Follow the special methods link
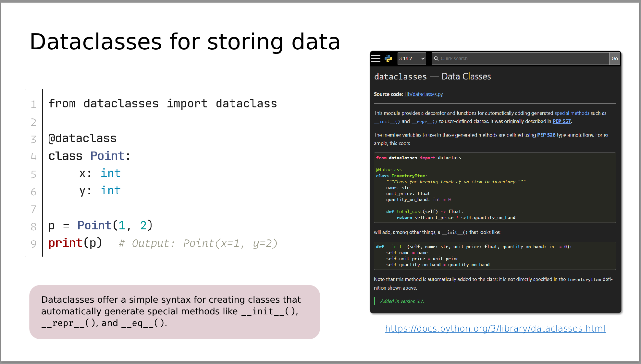Screen dimensions: 641x364 (x=572, y=113)
